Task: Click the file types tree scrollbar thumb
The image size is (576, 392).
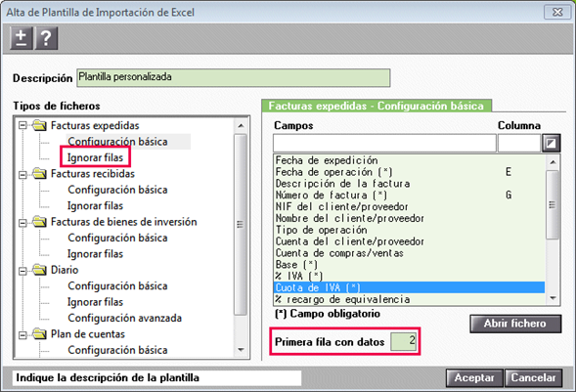Action: [241, 224]
